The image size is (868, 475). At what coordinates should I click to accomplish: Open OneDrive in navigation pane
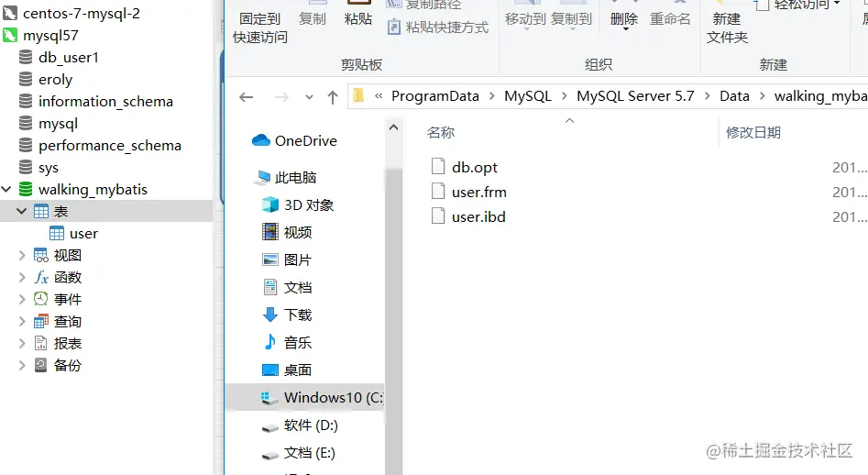305,140
